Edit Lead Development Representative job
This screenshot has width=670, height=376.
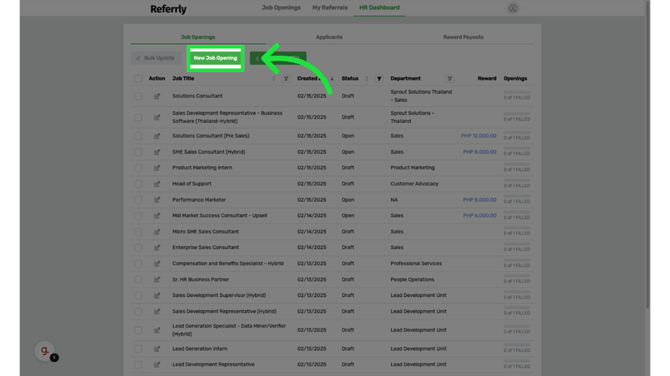point(157,364)
